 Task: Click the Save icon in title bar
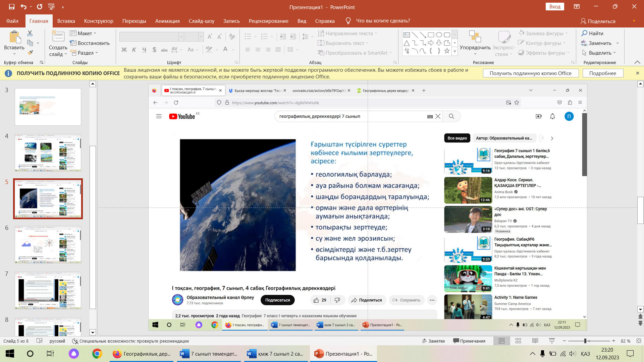pyautogui.click(x=12, y=7)
